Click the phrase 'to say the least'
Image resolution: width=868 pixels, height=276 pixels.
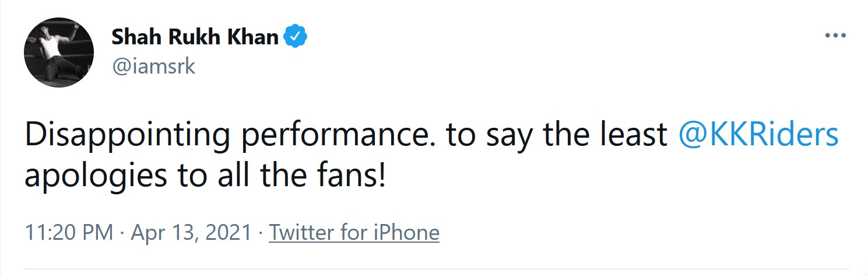pos(557,135)
